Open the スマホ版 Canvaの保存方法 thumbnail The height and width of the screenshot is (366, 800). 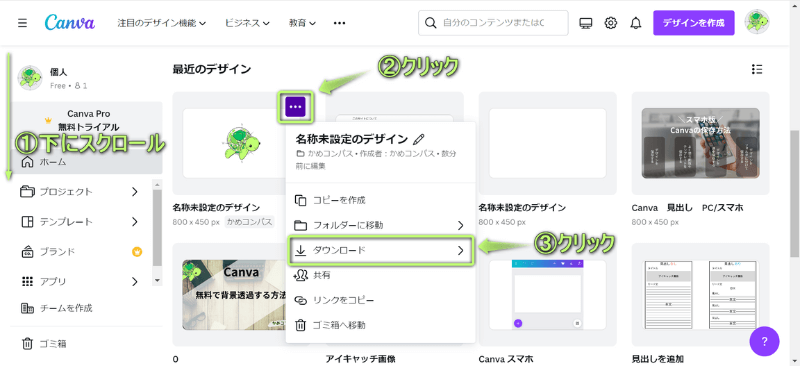click(700, 143)
